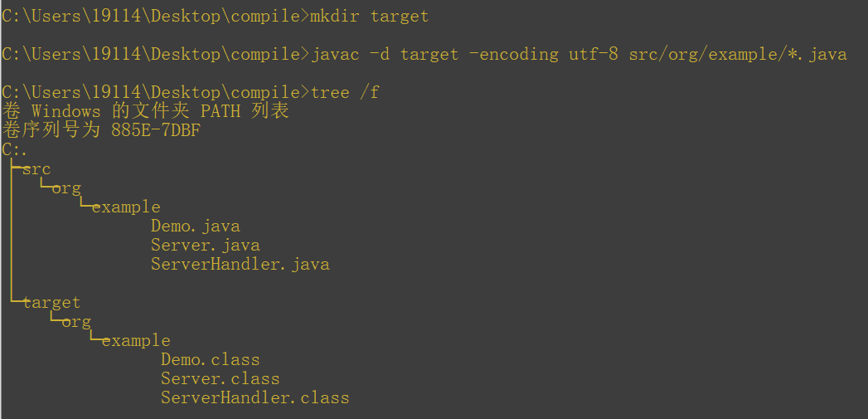Click ServerHandler.class file entry
The image size is (868, 419).
[x=255, y=397]
